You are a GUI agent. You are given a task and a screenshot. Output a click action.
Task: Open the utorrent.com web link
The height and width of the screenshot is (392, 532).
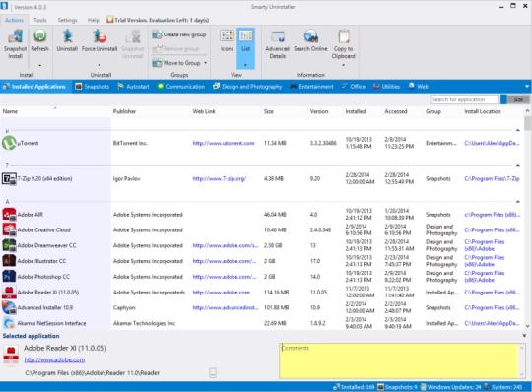point(224,143)
